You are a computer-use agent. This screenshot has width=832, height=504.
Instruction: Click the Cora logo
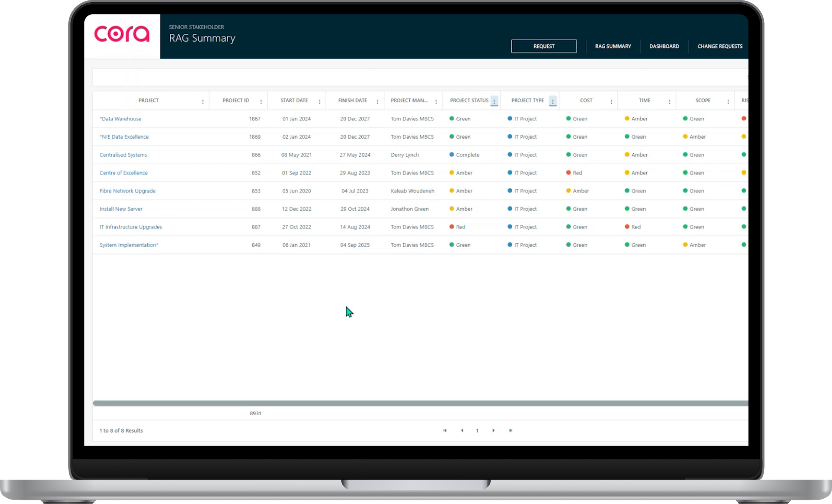[122, 34]
